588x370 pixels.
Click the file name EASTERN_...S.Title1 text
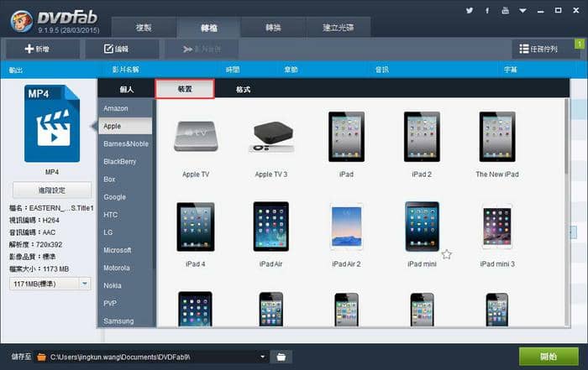click(x=61, y=208)
